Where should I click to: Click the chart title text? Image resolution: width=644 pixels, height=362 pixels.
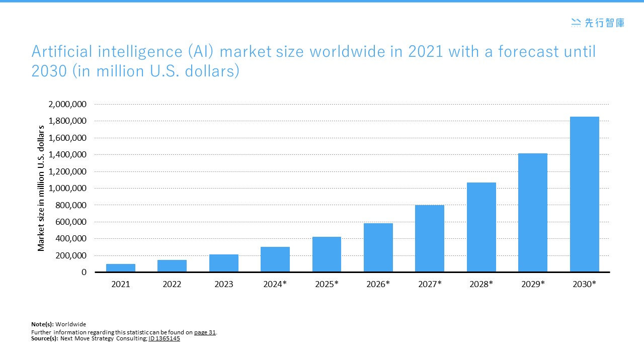pos(313,61)
